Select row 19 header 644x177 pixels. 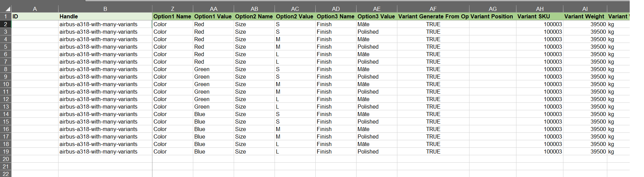pyautogui.click(x=6, y=151)
